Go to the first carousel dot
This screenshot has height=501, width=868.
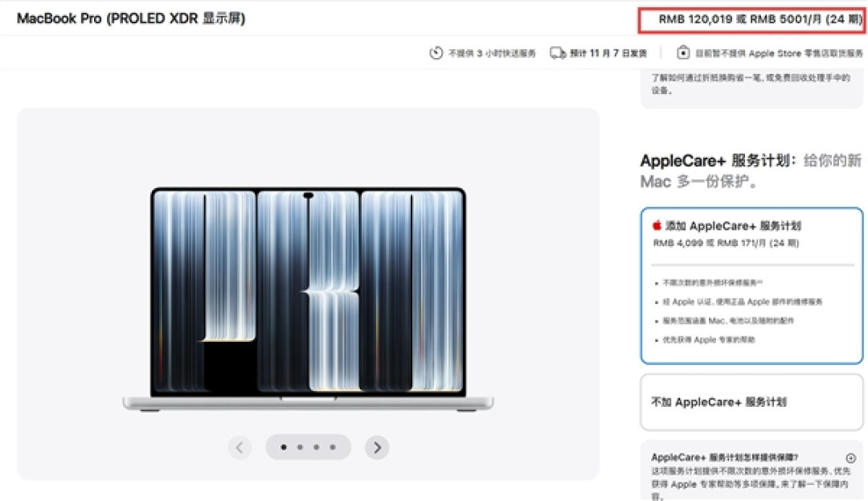point(284,447)
